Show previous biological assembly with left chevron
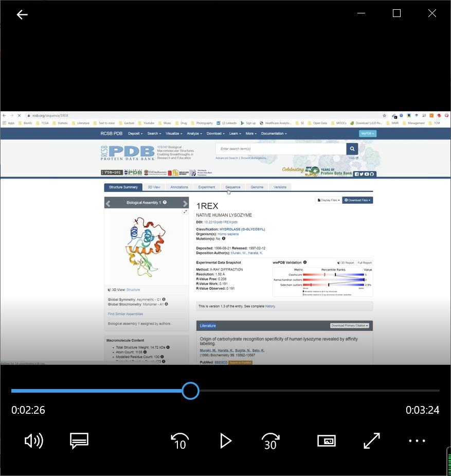The image size is (451, 476). (109, 203)
